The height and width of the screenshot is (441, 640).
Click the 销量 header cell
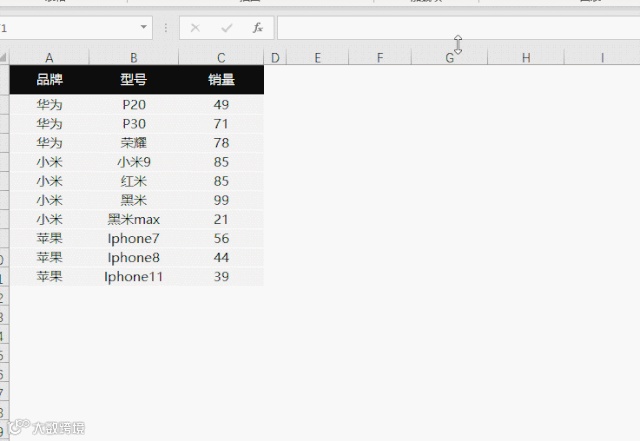pyautogui.click(x=221, y=80)
